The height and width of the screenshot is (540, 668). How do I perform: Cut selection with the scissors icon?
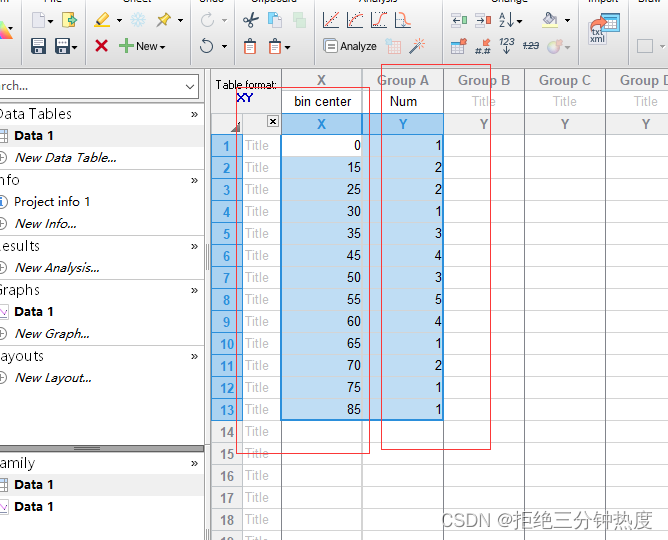click(x=250, y=20)
